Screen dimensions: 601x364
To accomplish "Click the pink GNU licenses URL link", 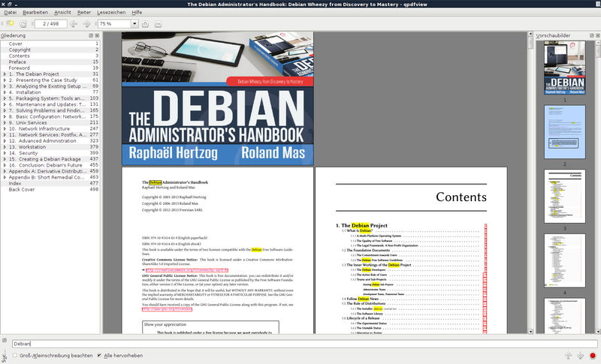I will 167,309.
